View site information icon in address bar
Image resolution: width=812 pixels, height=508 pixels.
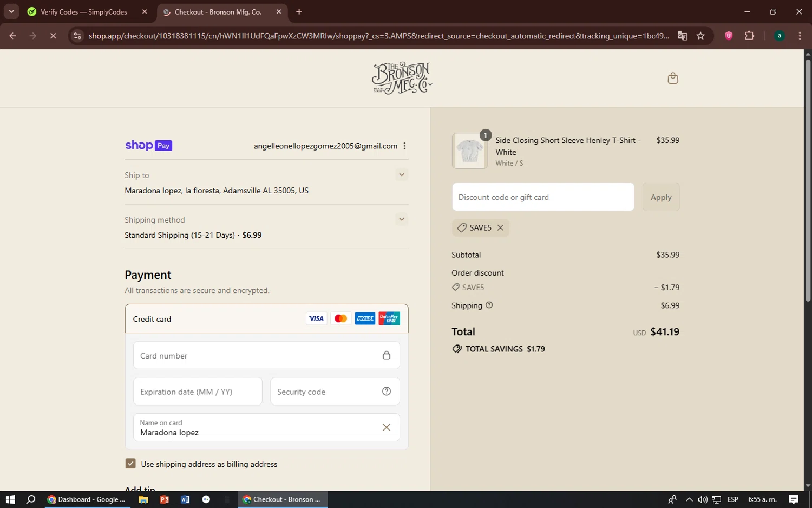click(x=77, y=36)
